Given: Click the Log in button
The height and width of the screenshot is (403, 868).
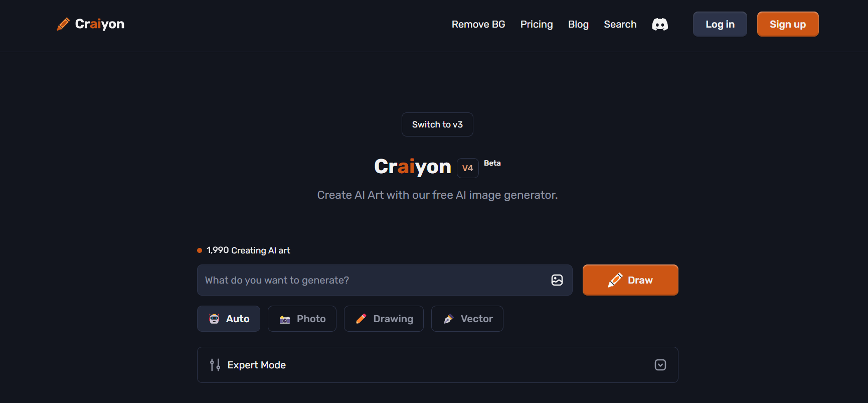Looking at the screenshot, I should 720,24.
